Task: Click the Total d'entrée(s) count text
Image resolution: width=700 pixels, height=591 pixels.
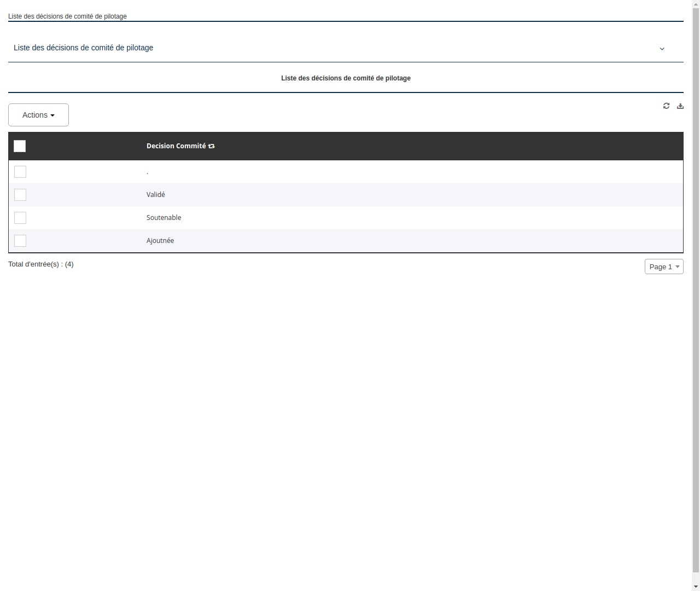Action: click(x=41, y=264)
